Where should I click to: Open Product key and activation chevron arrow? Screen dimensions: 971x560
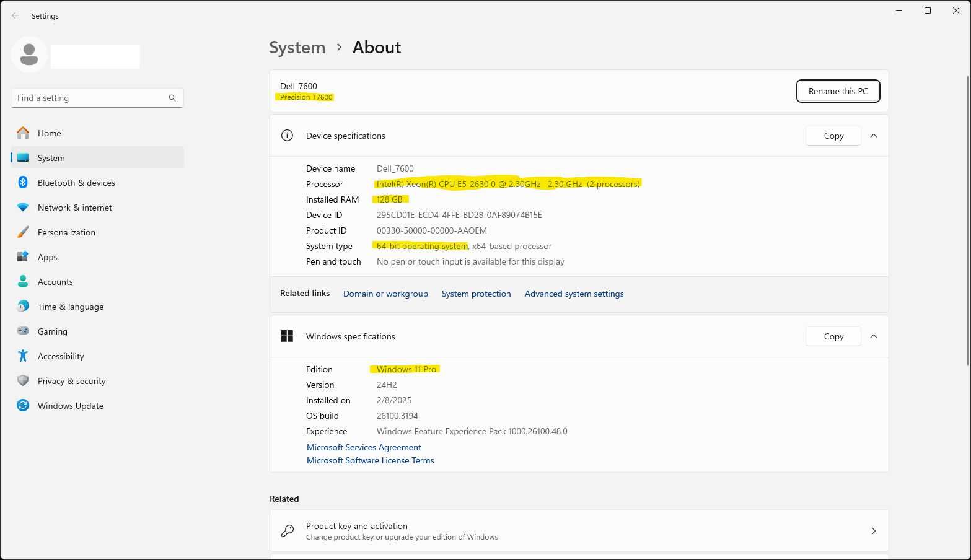click(874, 531)
